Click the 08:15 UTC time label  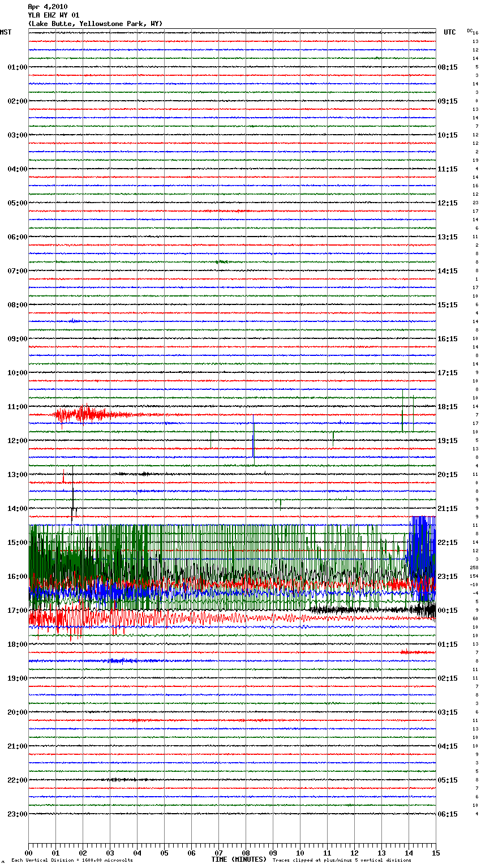(x=448, y=67)
